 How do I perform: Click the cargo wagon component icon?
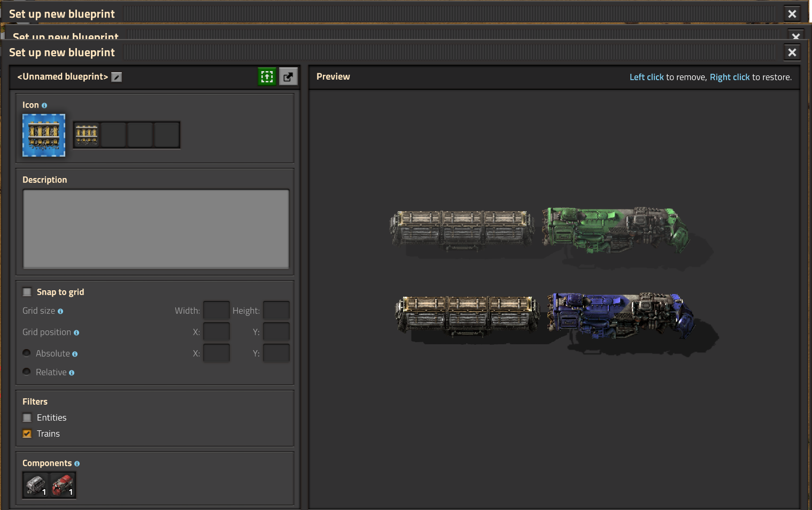click(x=36, y=485)
